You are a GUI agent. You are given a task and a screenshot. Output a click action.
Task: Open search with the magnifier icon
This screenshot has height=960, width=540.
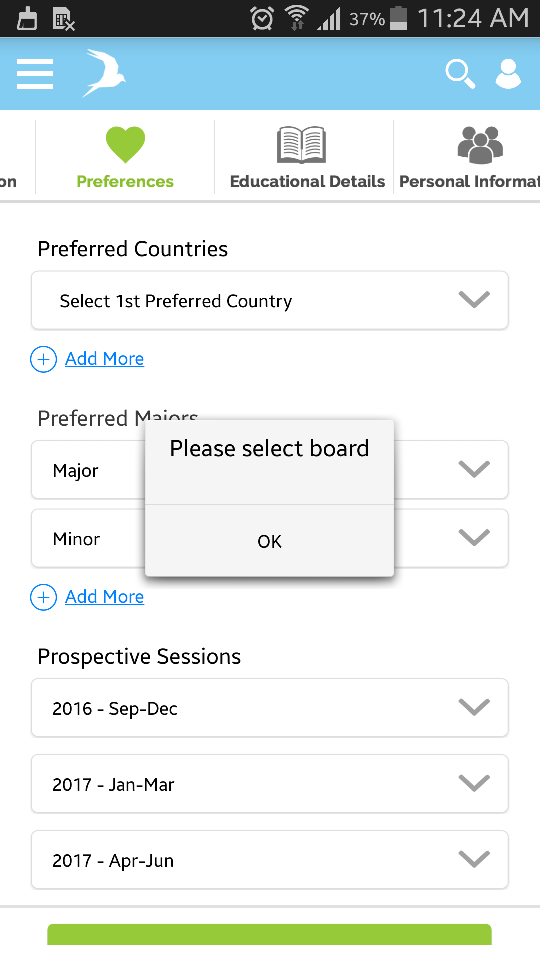(460, 74)
